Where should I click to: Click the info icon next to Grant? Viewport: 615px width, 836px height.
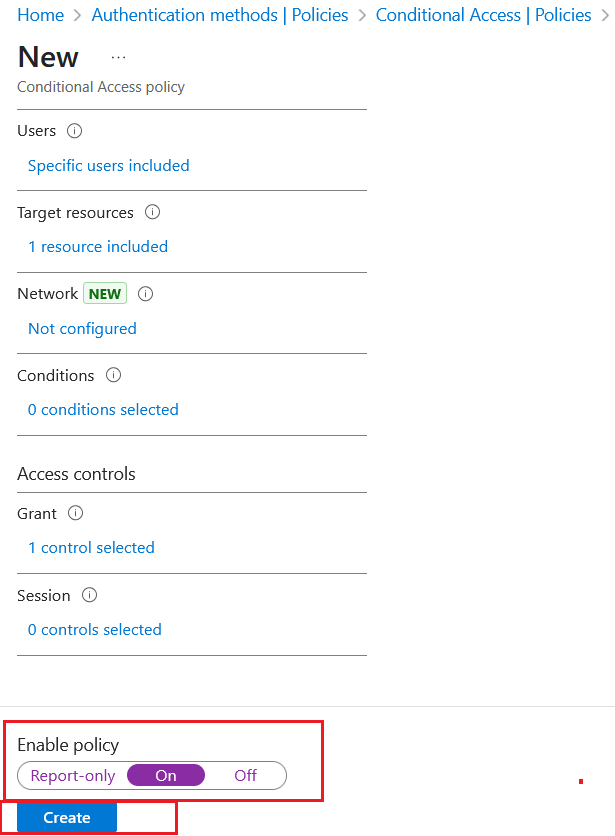[75, 513]
